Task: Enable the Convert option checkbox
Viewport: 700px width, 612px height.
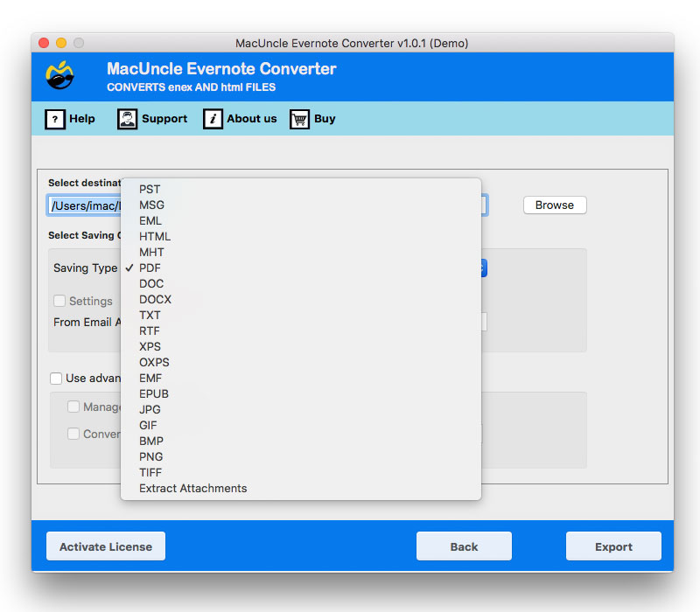Action: [x=73, y=433]
